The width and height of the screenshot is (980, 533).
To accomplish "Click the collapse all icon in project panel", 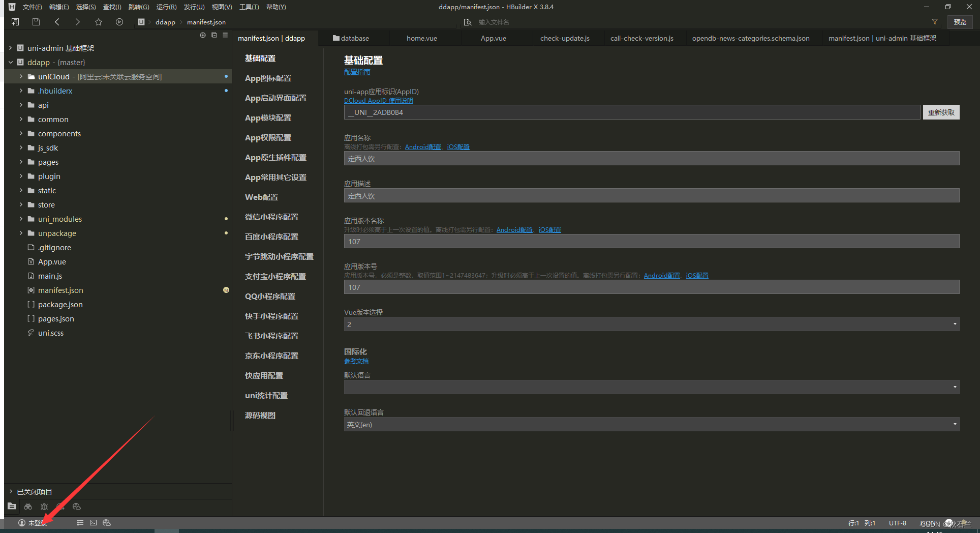I will pos(214,35).
